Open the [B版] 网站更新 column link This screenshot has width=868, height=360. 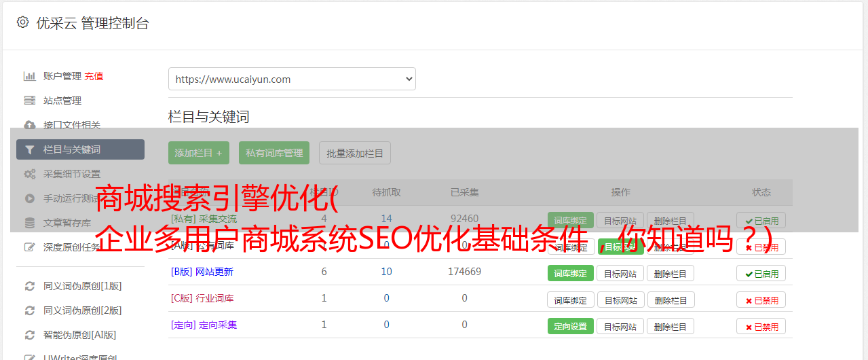click(x=202, y=272)
